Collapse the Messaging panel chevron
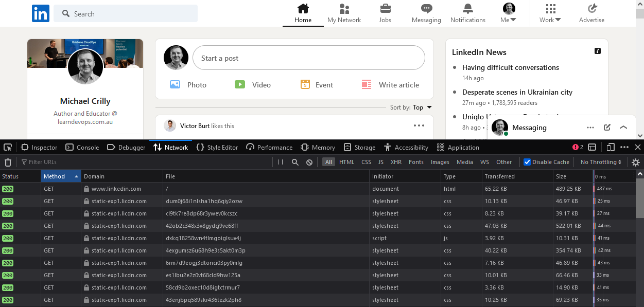 [x=623, y=127]
